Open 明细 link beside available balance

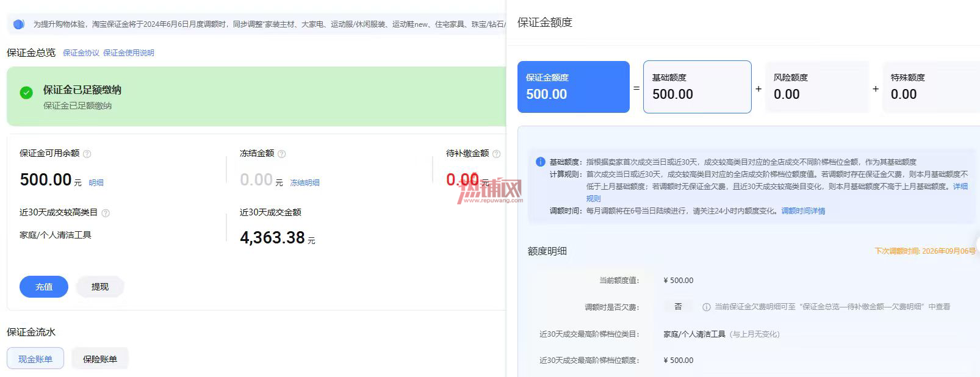(x=96, y=182)
